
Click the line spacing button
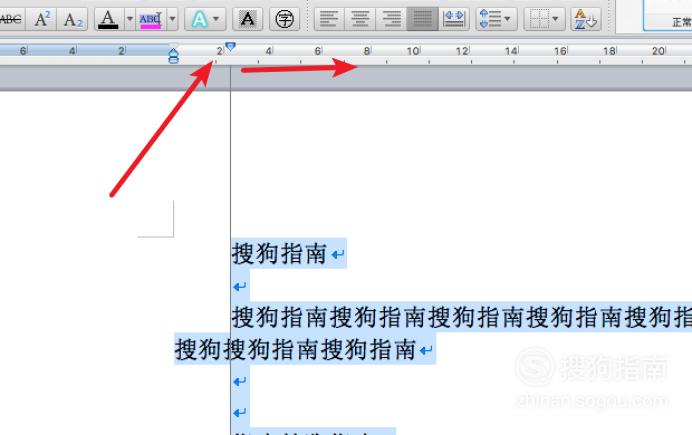point(490,19)
